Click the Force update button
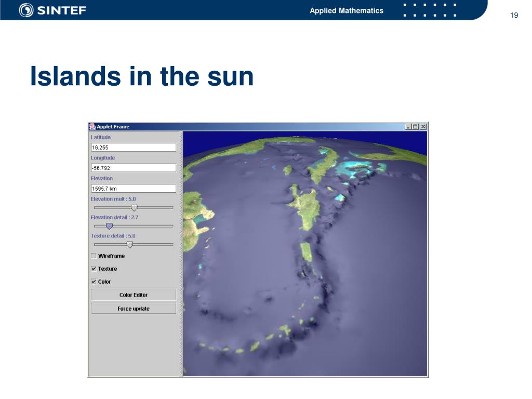 coord(134,309)
